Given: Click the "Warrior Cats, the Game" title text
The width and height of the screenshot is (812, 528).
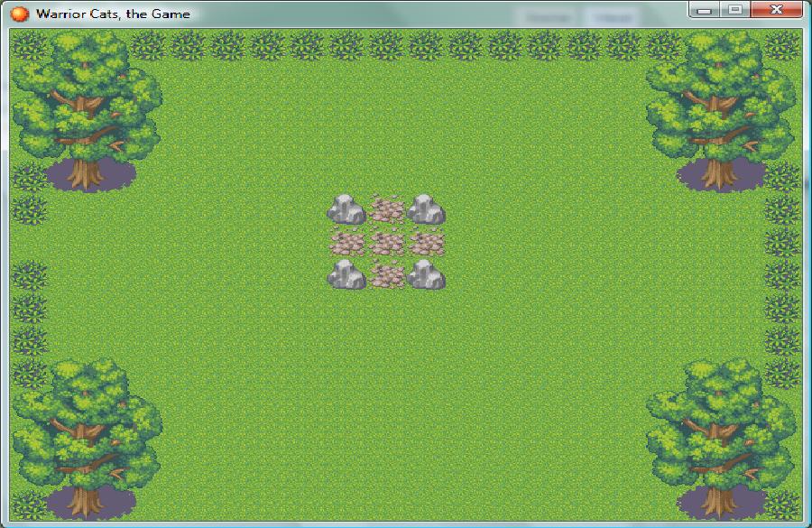Looking at the screenshot, I should click(x=113, y=14).
